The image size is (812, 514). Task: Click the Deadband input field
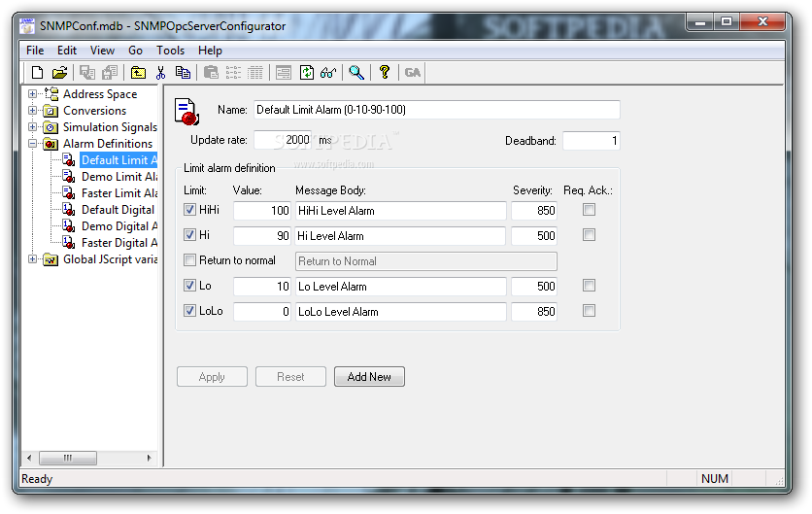coord(592,141)
